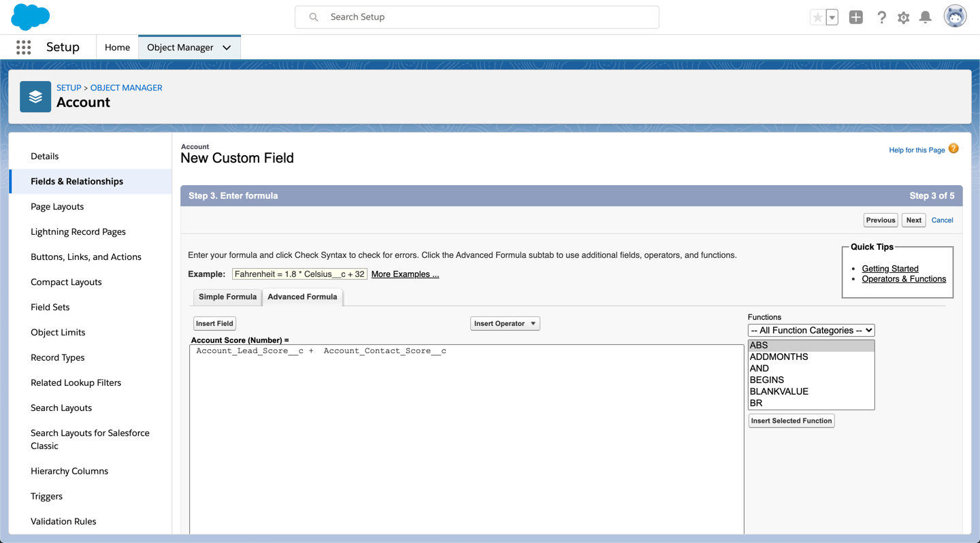Select ADDMONTHS in the functions list

click(779, 357)
